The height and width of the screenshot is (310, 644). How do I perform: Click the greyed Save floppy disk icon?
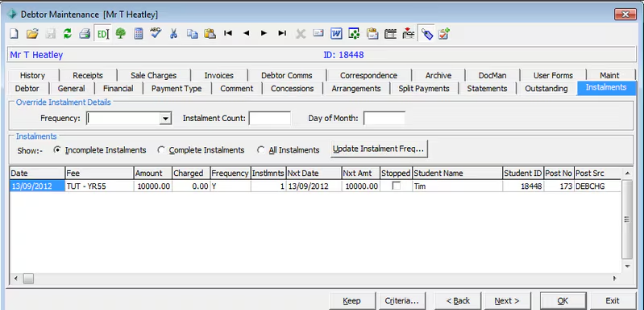(x=50, y=34)
